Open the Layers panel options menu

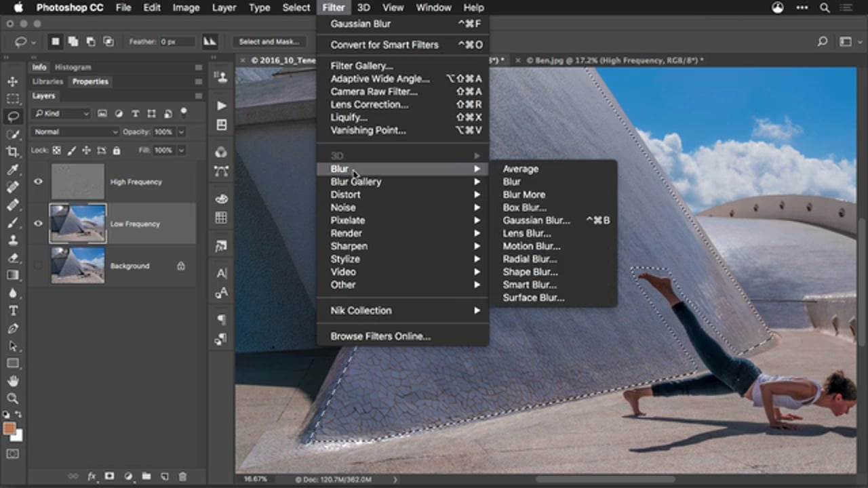[x=198, y=96]
